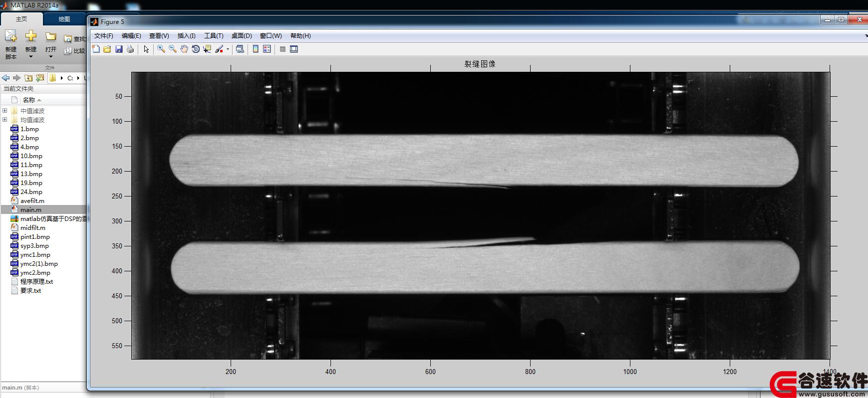Activate the Zoom In magnifier tool
This screenshot has width=868, height=398.
161,49
